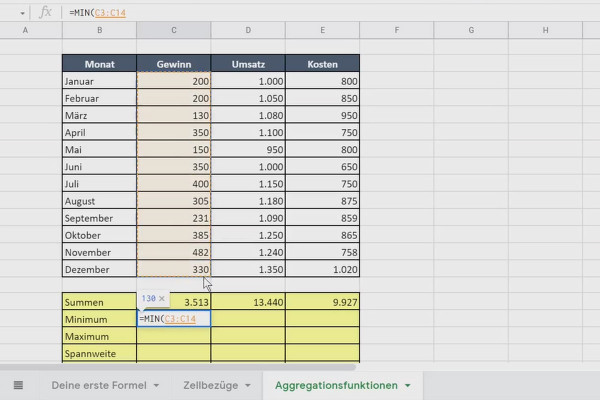The width and height of the screenshot is (600, 400).
Task: Open the name box dropdown arrow
Action: pyautogui.click(x=22, y=13)
